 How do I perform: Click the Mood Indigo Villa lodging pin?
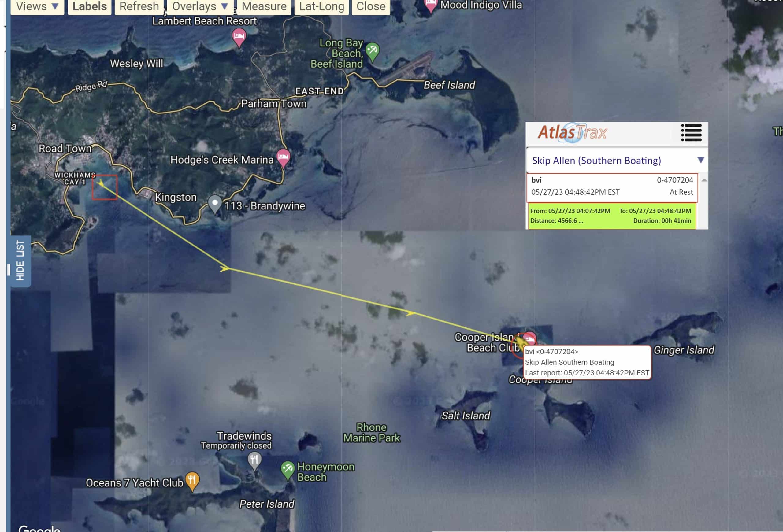tap(430, 5)
